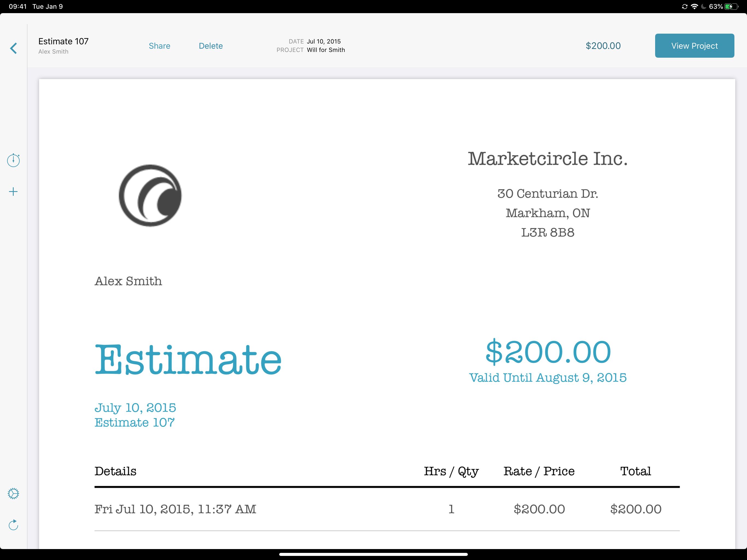Tap the Estimate 107 title in header

click(x=63, y=41)
